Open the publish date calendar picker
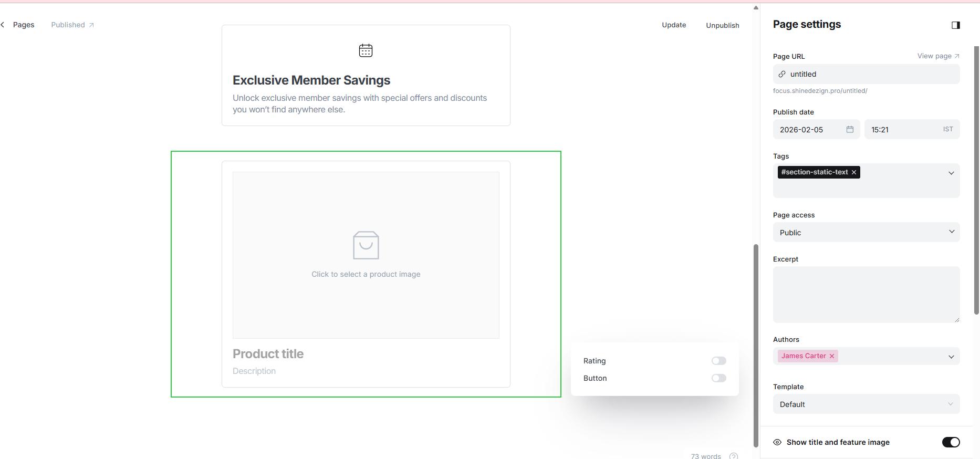980x459 pixels. click(849, 130)
